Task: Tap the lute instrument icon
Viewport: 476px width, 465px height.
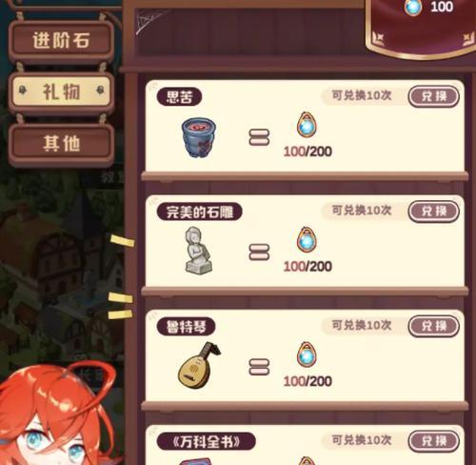Action: 199,365
